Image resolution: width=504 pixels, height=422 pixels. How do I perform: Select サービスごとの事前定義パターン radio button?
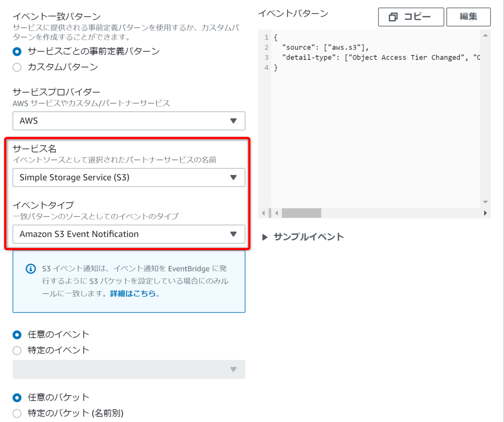[x=17, y=52]
